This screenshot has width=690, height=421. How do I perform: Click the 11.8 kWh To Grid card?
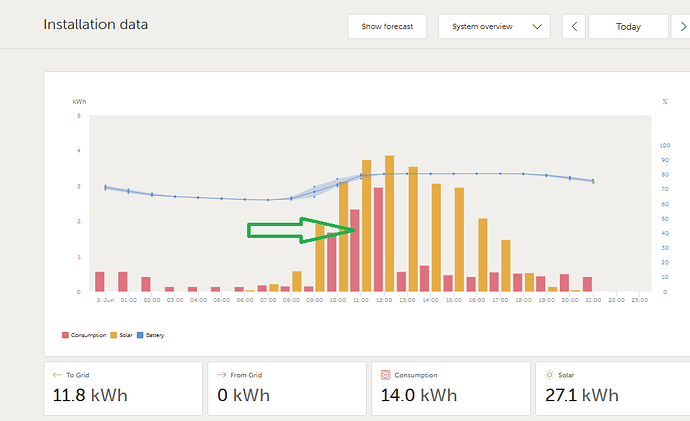pos(123,388)
